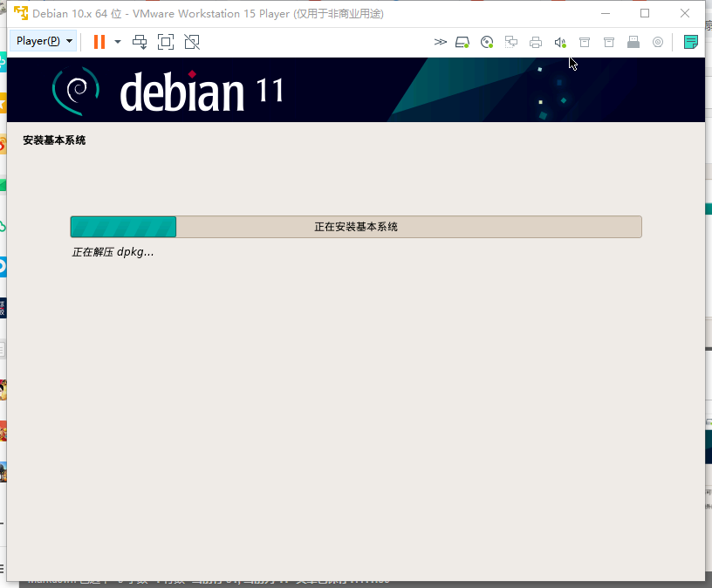Click the installation progress bar

[356, 227]
